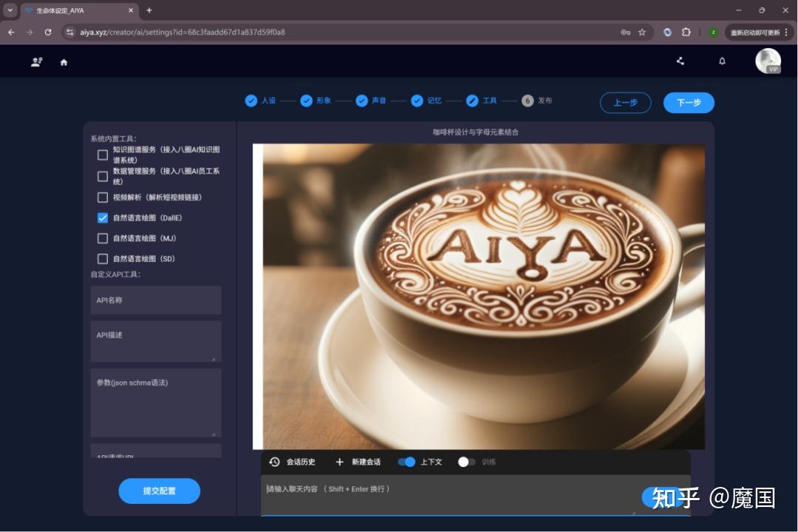Viewport: 798px width, 532px height.
Task: Check 自然语言绘图 (MJ) checkbox
Action: click(x=102, y=238)
